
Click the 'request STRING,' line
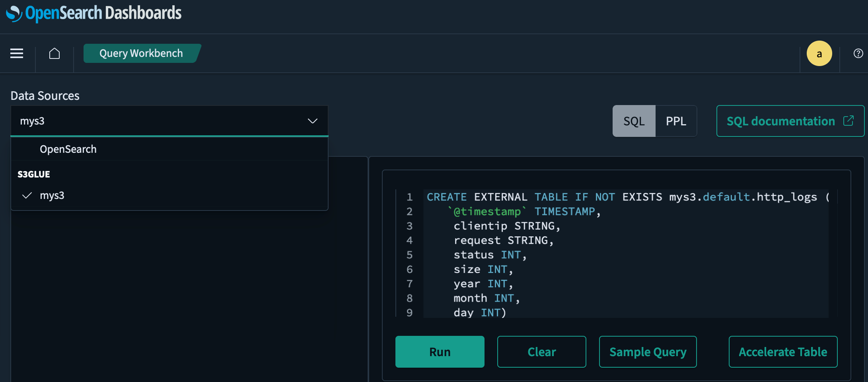point(504,240)
